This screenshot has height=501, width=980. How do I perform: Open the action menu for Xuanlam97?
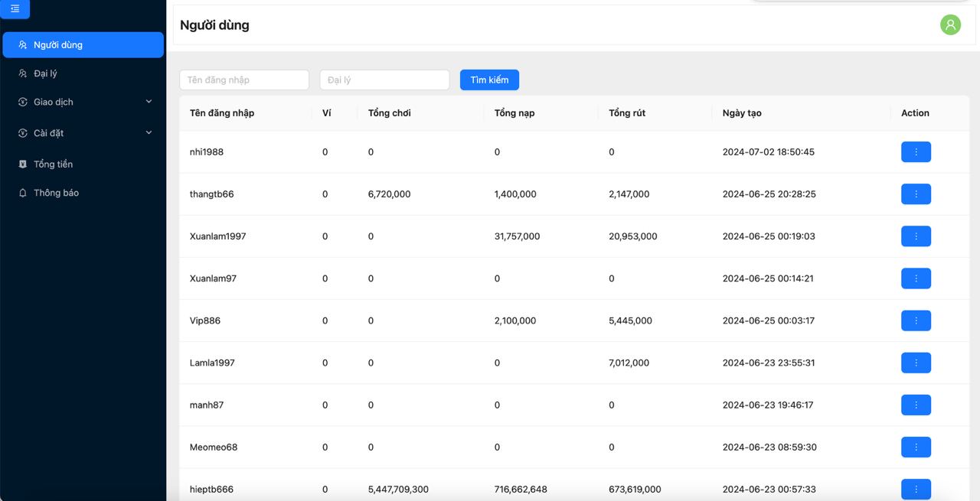tap(916, 278)
